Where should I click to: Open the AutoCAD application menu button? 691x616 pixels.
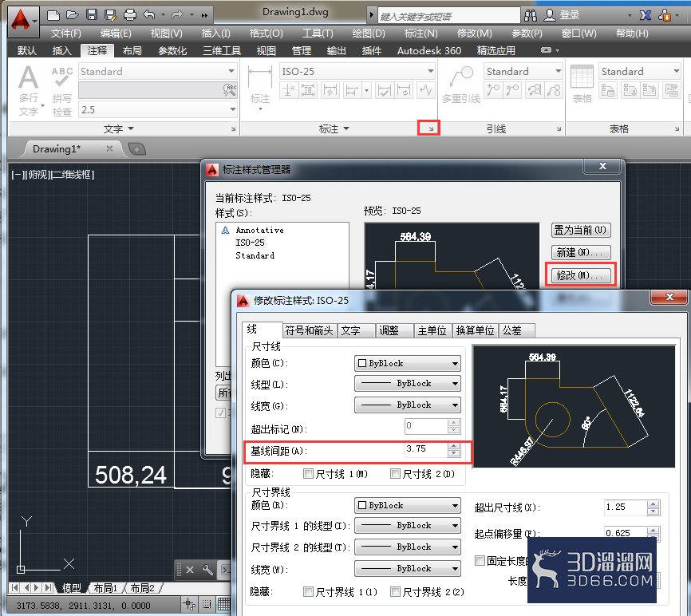click(x=22, y=21)
